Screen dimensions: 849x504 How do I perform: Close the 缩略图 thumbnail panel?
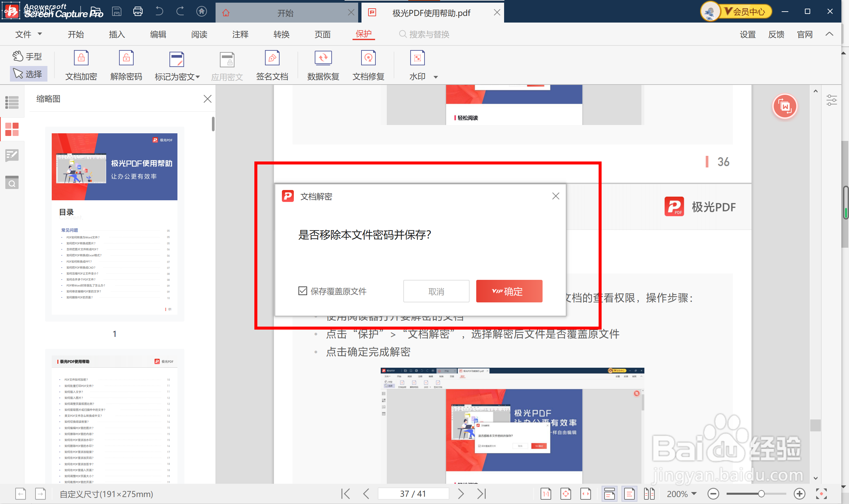pos(208,99)
